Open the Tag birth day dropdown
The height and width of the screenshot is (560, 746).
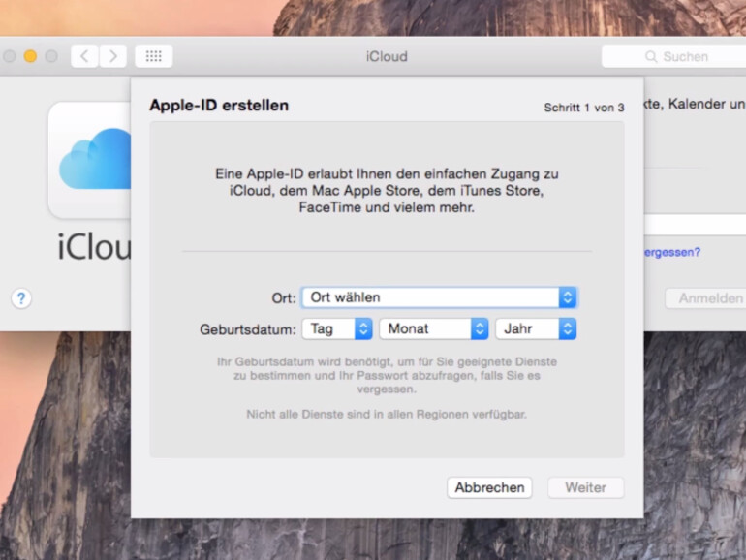pos(337,328)
